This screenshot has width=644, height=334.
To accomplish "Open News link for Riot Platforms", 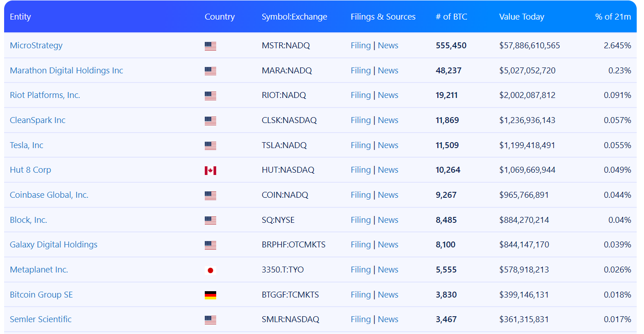I will click(x=388, y=95).
